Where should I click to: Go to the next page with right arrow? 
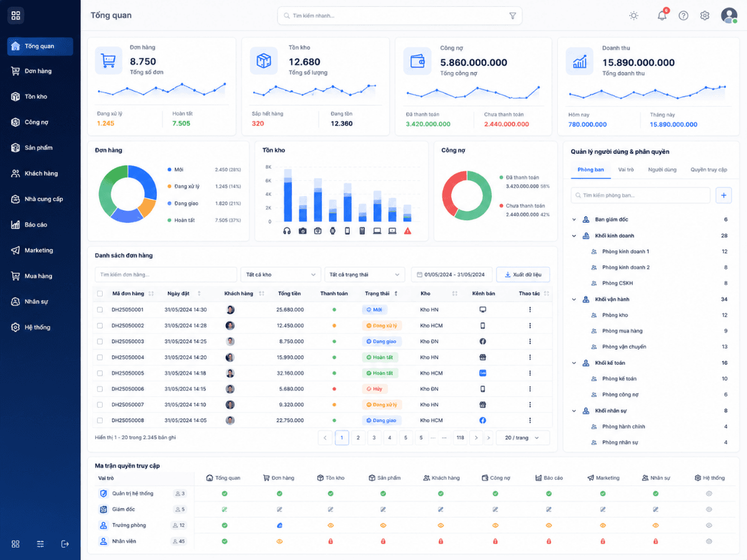pyautogui.click(x=476, y=437)
